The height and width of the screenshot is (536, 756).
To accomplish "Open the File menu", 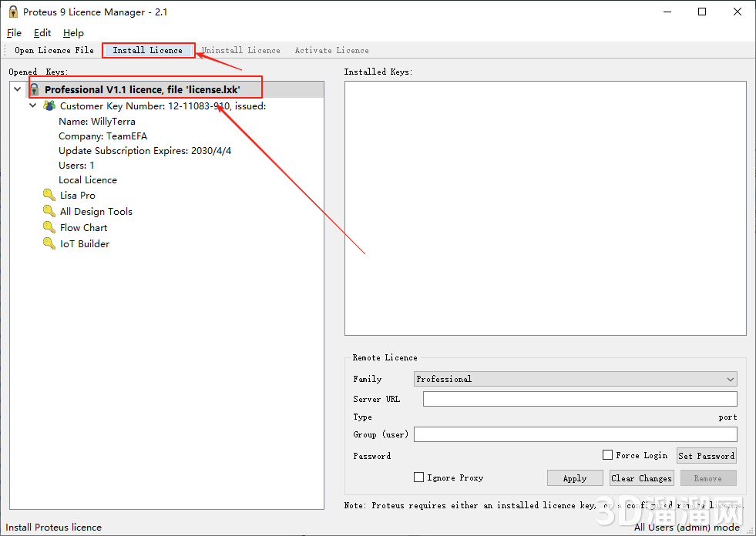I will tap(14, 33).
